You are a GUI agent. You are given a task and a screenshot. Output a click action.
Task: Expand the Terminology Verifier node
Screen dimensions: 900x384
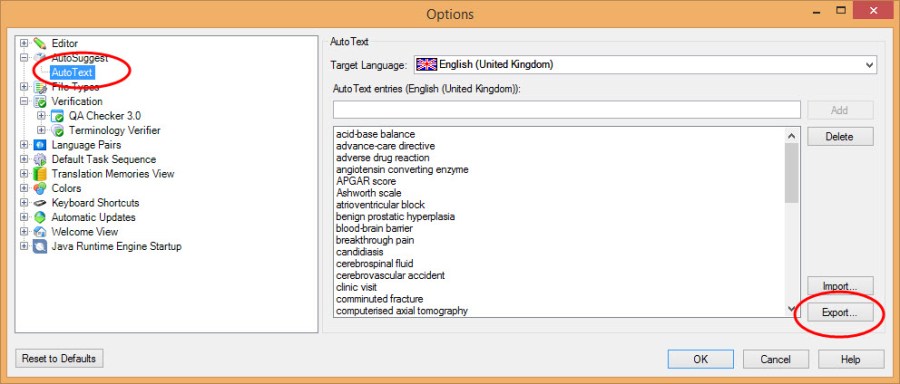[41, 130]
